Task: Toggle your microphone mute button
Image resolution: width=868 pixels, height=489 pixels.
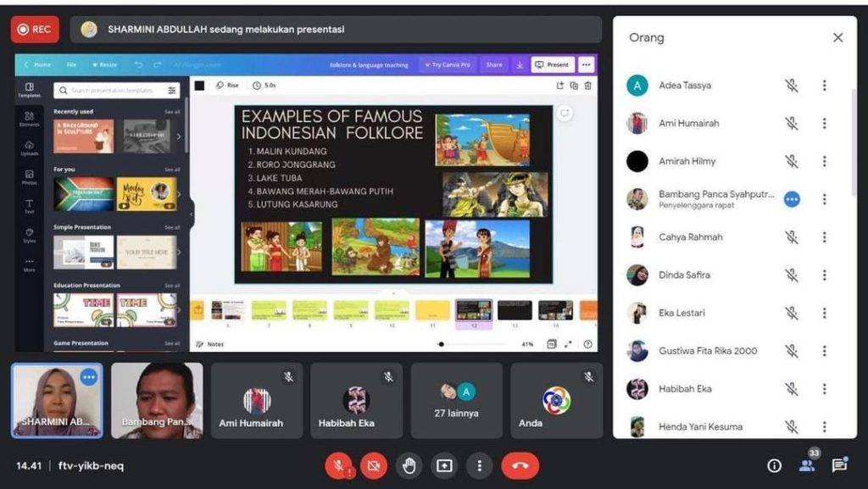Action: click(338, 465)
